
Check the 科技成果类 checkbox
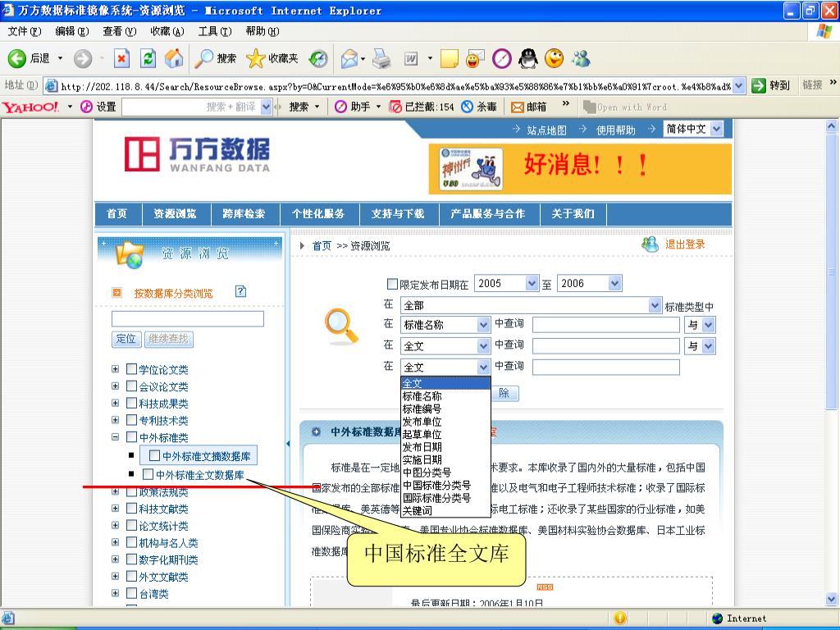point(132,403)
